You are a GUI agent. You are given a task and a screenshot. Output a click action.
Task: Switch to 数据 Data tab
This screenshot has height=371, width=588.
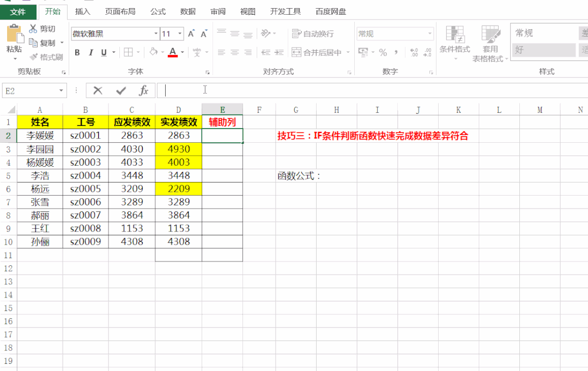coord(188,11)
